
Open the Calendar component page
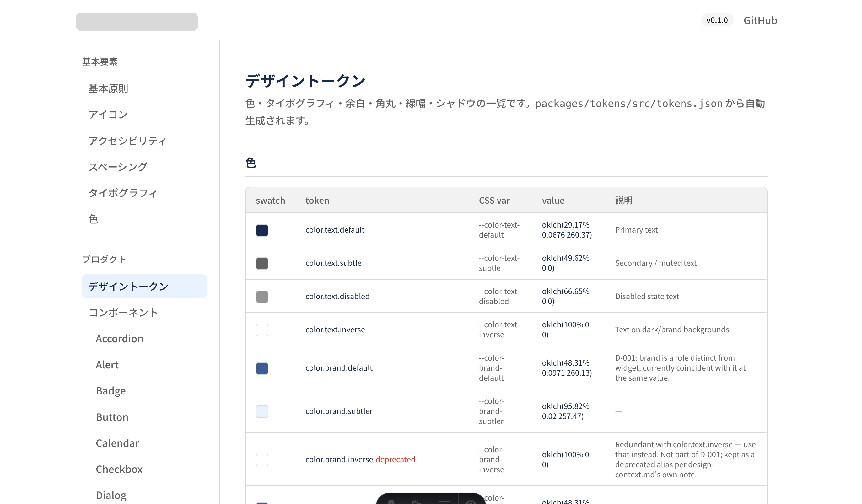point(117,443)
